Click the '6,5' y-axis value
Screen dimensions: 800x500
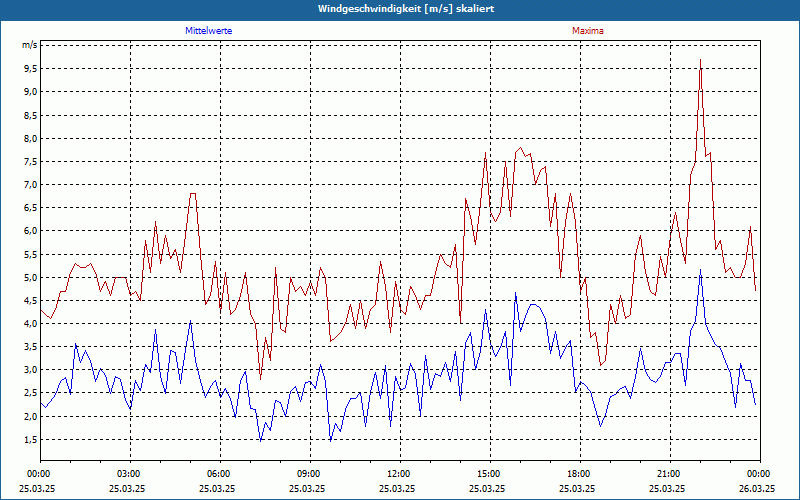tap(31, 208)
